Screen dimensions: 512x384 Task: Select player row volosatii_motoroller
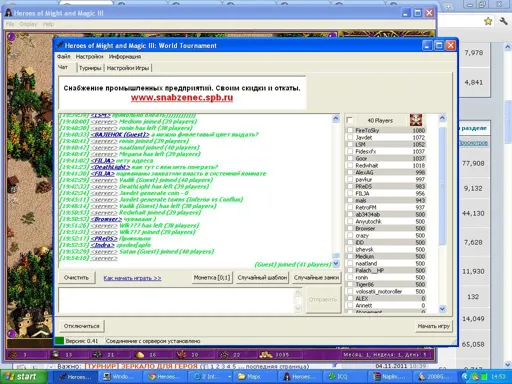387,291
